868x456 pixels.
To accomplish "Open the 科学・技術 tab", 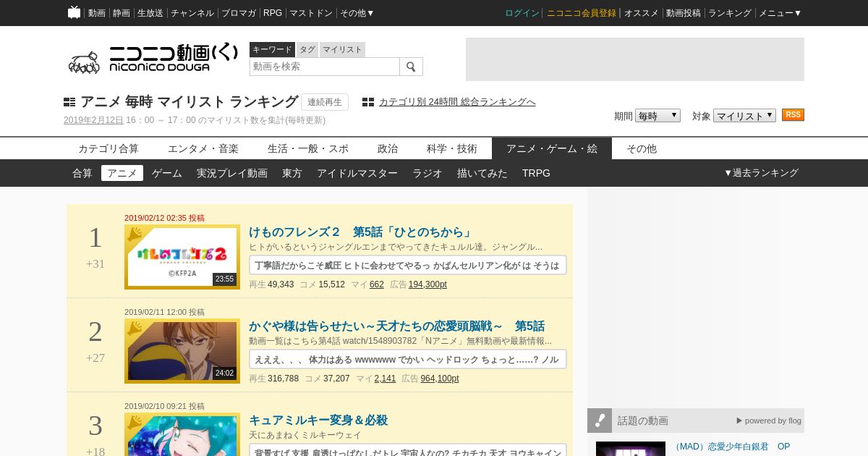I will [x=452, y=148].
